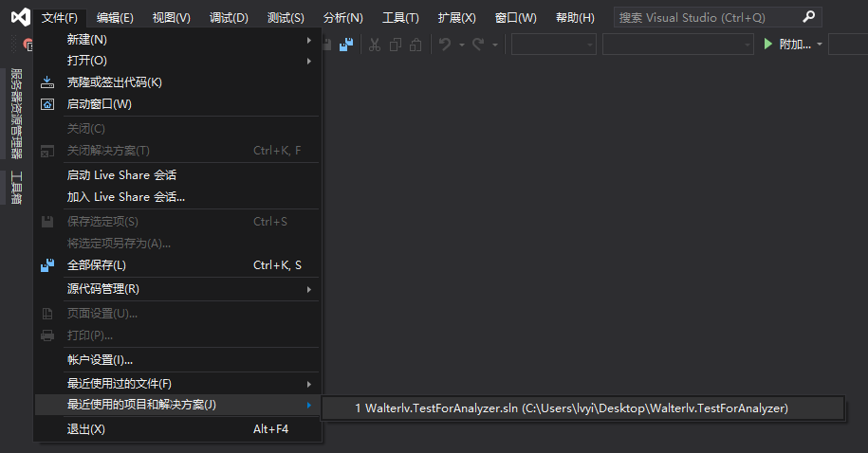
Task: Open the Redo history dropdown arrow
Action: 495,45
